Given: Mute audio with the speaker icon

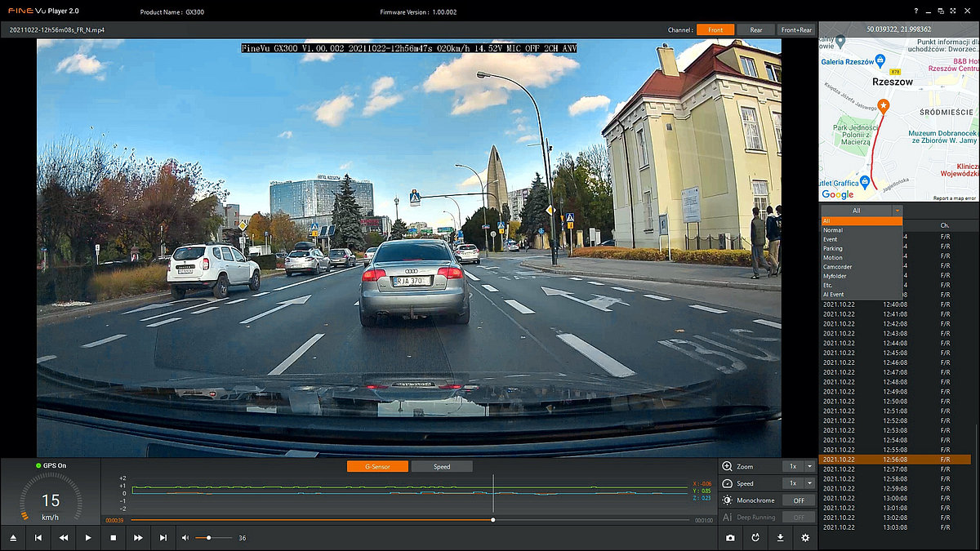Looking at the screenshot, I should click(x=185, y=538).
